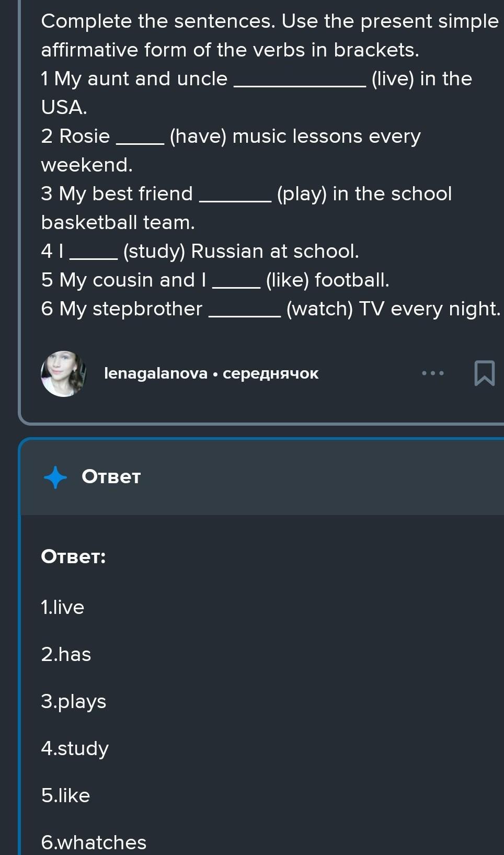Click the 'Complete the sentences' instruction text
Screen dimensions: 504x855
pyautogui.click(x=269, y=35)
